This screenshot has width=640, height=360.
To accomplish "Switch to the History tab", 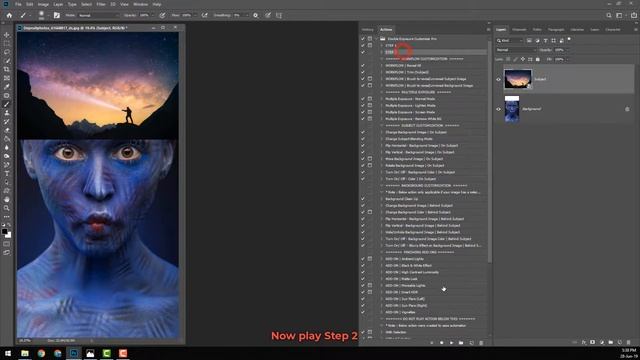I will pyautogui.click(x=367, y=29).
